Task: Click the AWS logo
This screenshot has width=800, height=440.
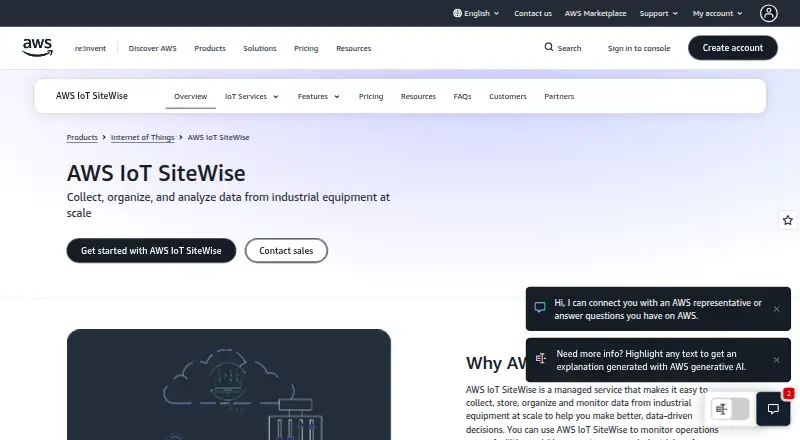Action: [37, 47]
